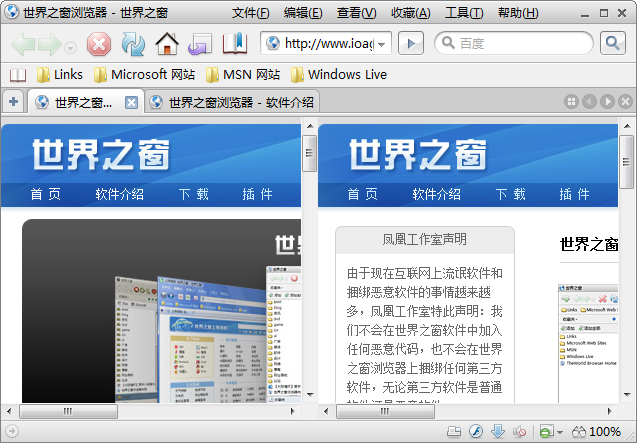
Task: Click 下载 in left page navigation
Action: (194, 194)
